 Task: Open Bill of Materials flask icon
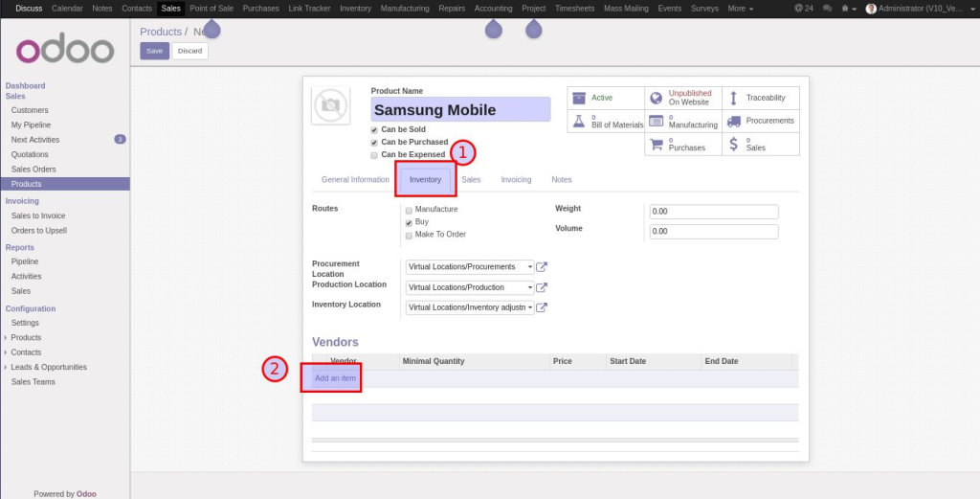coord(578,122)
